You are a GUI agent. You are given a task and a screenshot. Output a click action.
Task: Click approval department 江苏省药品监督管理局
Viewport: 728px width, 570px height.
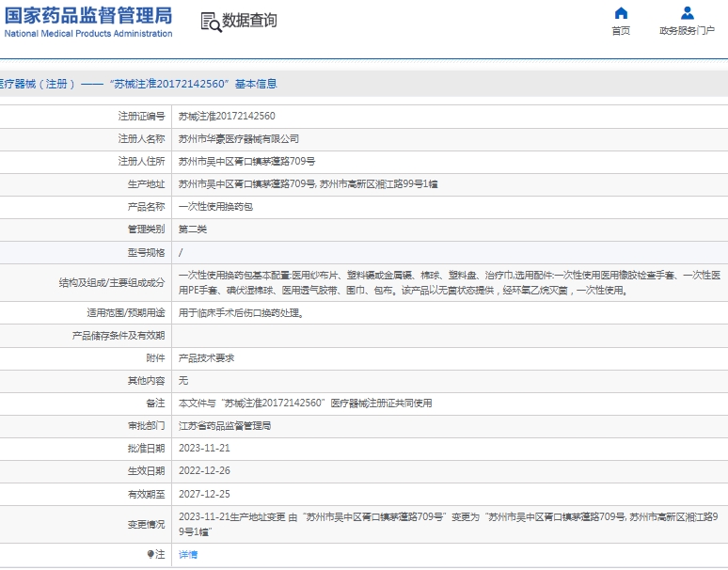point(225,425)
